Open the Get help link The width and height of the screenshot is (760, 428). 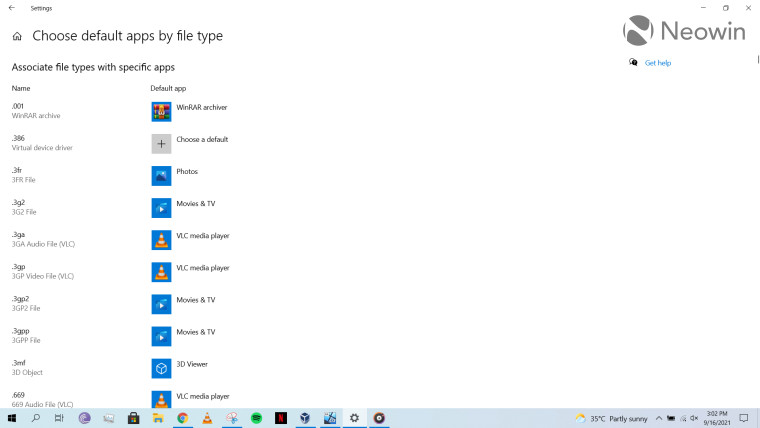coord(658,63)
